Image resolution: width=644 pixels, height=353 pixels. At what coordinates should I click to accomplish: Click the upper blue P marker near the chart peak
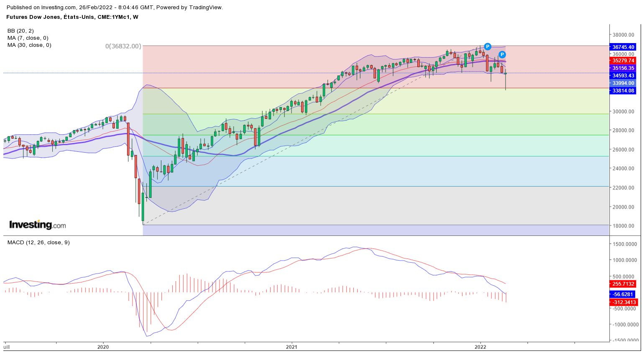[x=487, y=46]
